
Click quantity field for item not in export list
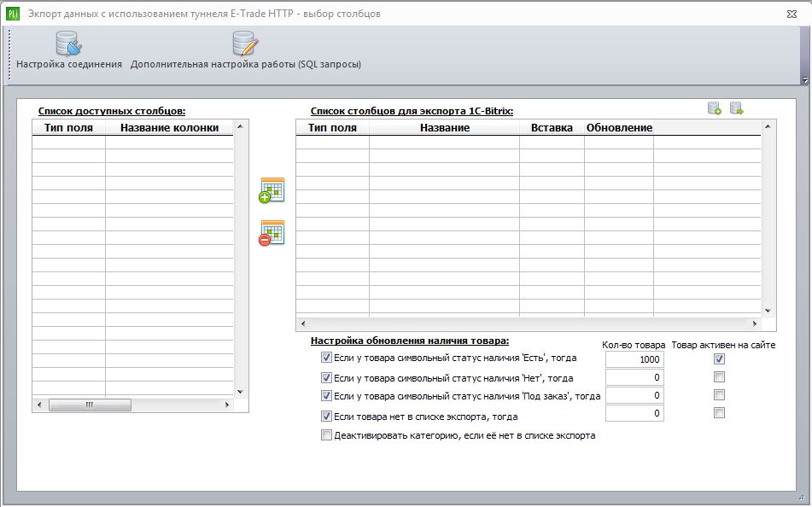(634, 413)
